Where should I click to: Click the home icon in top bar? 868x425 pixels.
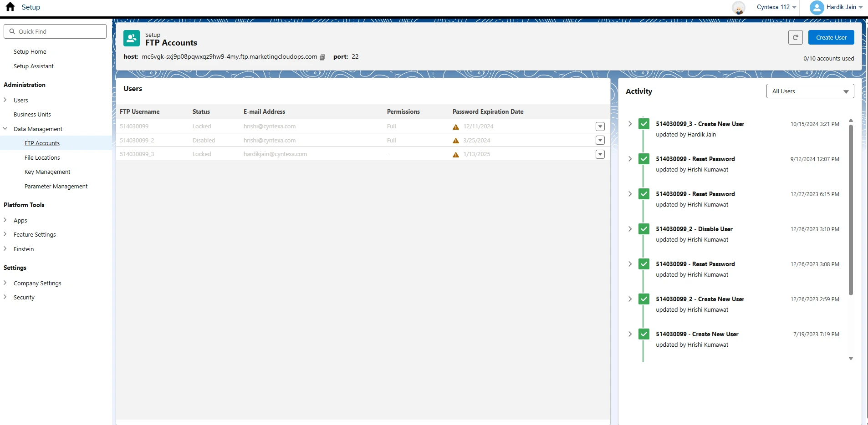[10, 7]
